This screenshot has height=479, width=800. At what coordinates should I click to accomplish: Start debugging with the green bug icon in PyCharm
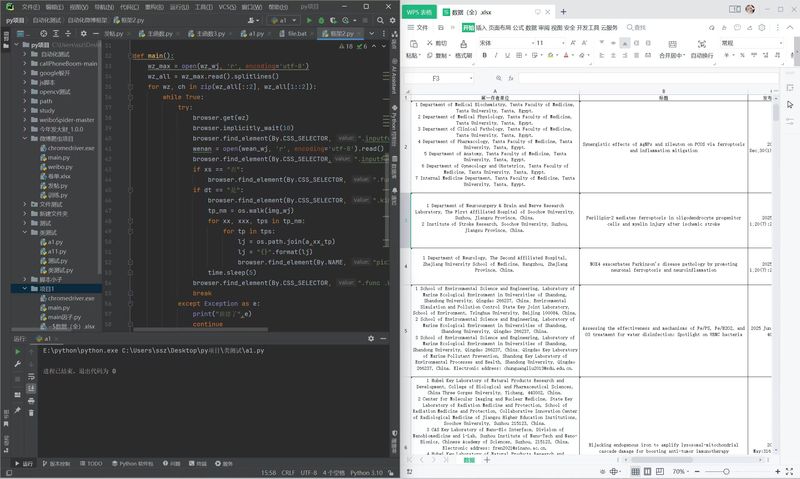pyautogui.click(x=321, y=20)
